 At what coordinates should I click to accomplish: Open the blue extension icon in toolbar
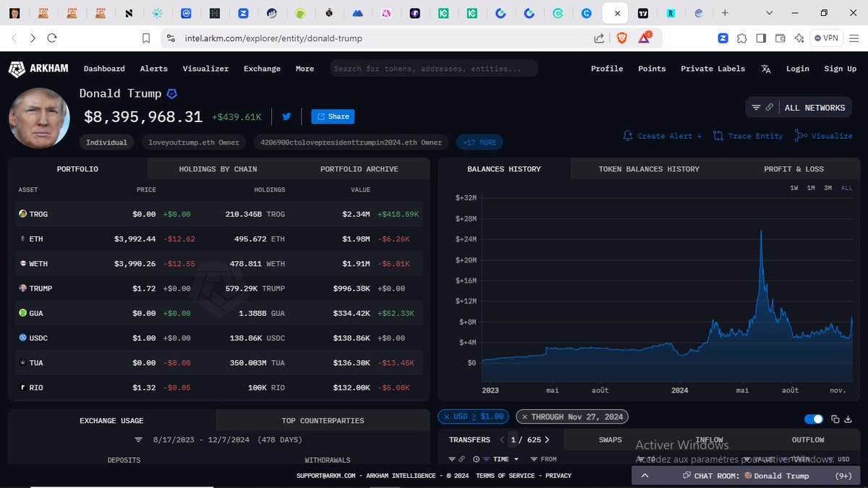[723, 38]
